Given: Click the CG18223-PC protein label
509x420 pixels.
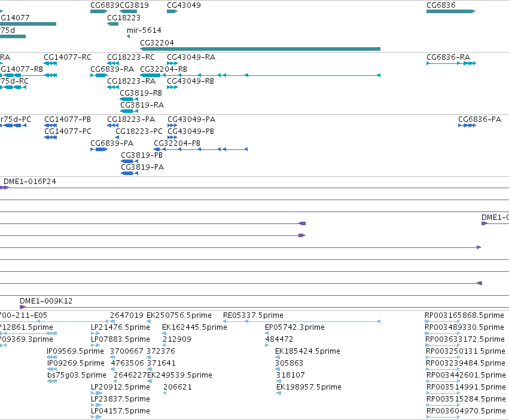Looking at the screenshot, I should [x=139, y=131].
